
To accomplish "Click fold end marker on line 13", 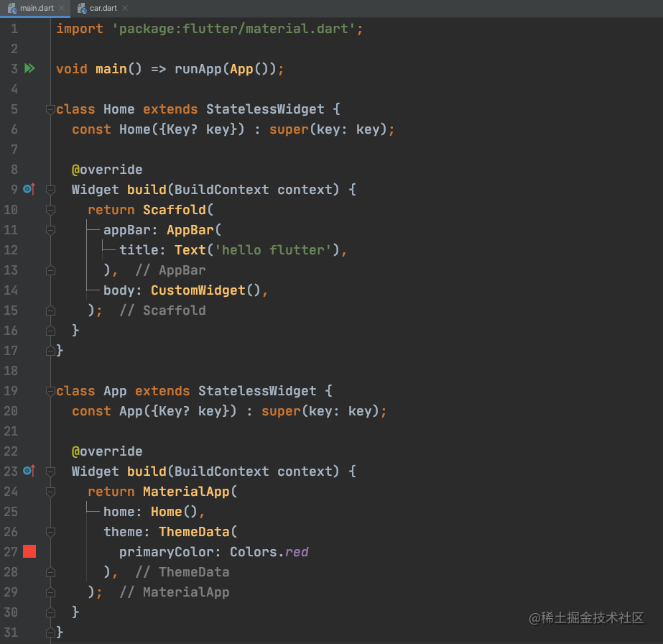I will (x=50, y=270).
